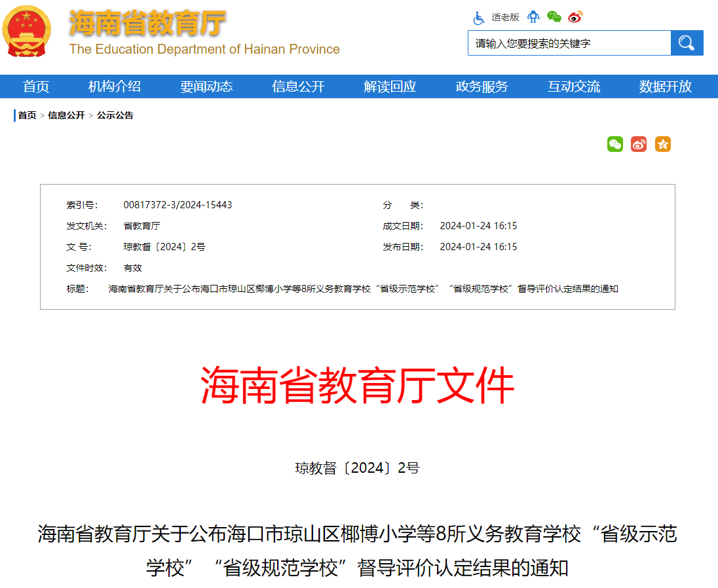The image size is (718, 588).
Task: Go to 首页 in the navigation bar
Action: (36, 86)
